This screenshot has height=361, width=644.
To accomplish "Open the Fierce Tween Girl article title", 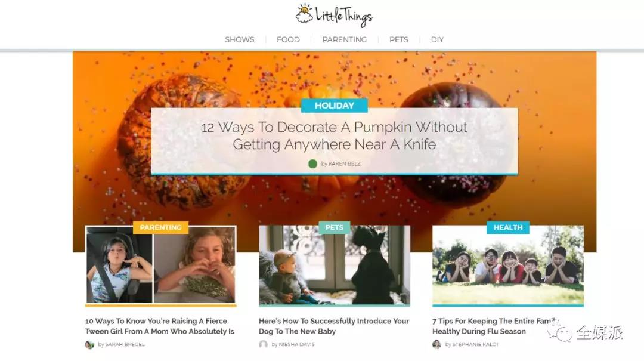I will 160,326.
